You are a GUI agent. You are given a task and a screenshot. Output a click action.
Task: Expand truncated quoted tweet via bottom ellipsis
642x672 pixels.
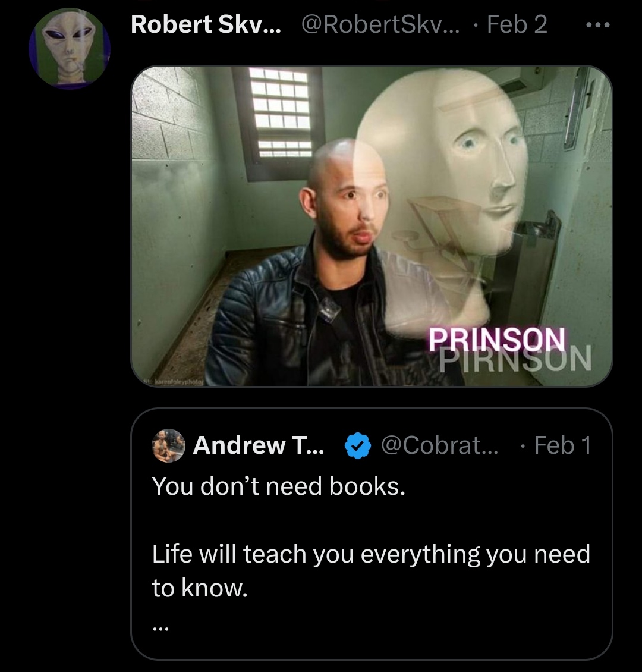point(160,629)
